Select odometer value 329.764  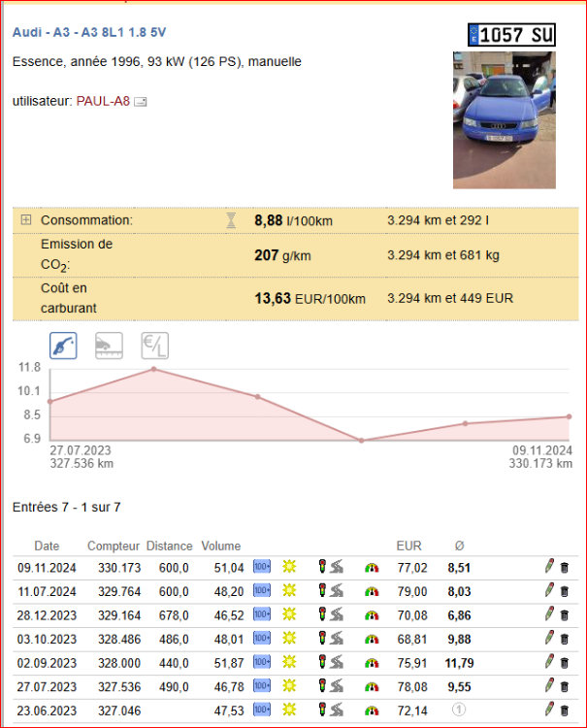(119, 591)
